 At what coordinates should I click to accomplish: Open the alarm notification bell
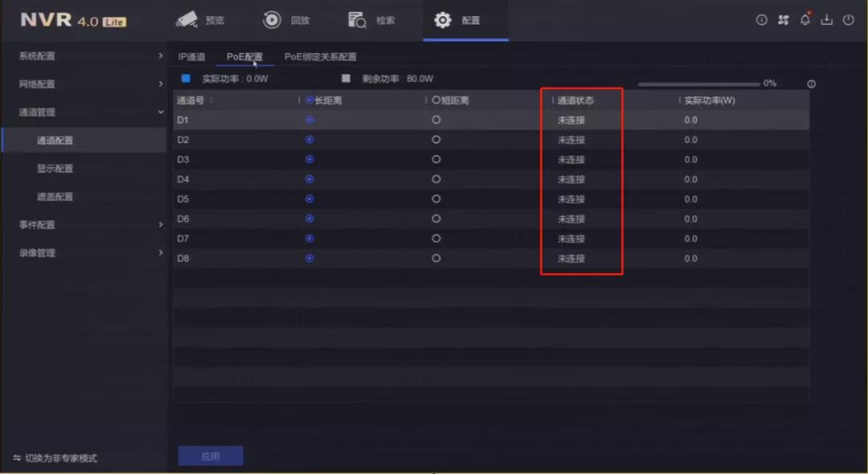805,21
